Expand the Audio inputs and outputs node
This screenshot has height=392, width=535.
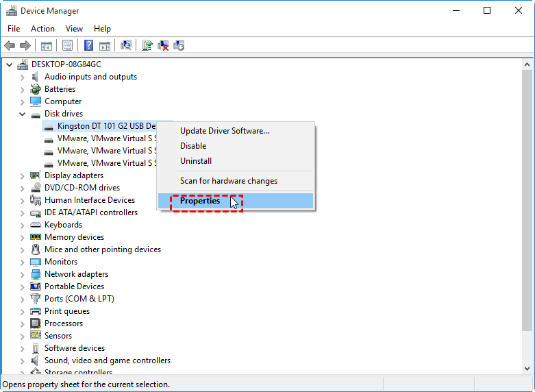(22, 77)
